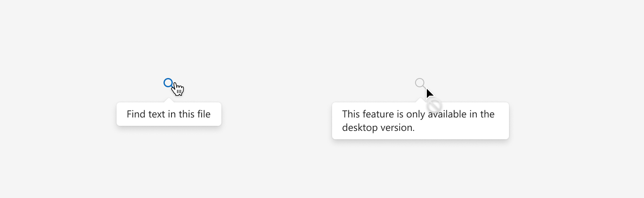Image resolution: width=644 pixels, height=198 pixels.
Task: Select the active Find magnifying glass
Action: 169,83
